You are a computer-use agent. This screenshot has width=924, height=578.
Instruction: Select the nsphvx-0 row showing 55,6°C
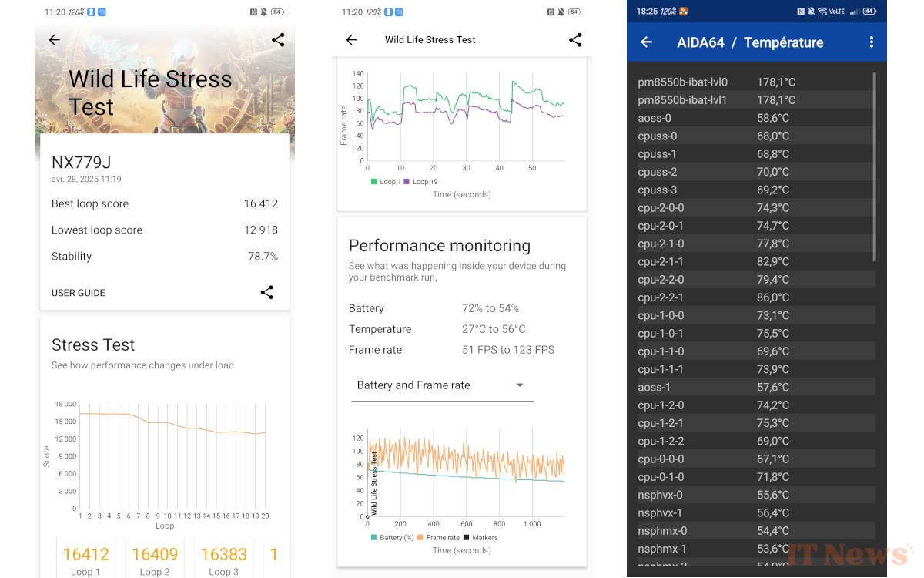point(755,495)
